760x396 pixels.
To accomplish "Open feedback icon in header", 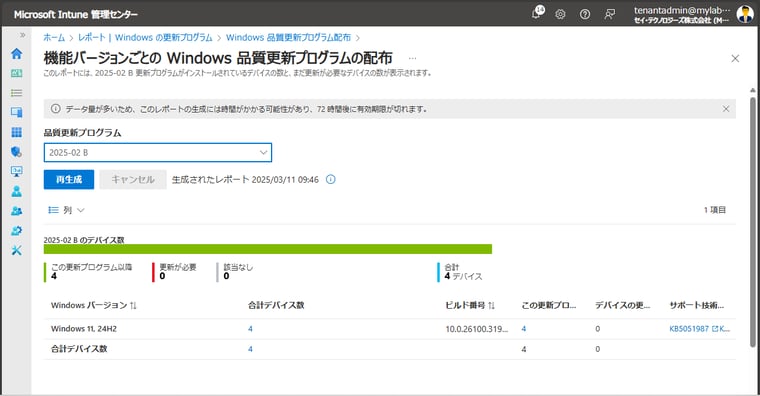I will coord(610,14).
